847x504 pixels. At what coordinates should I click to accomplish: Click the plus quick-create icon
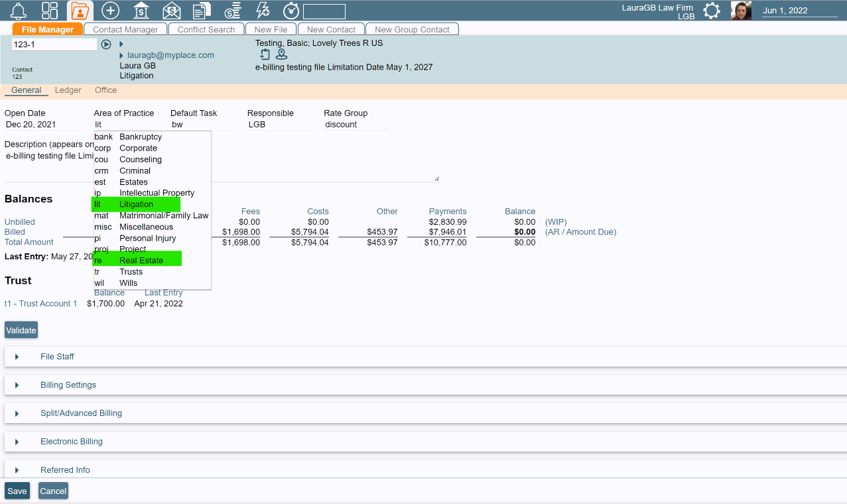(x=110, y=11)
